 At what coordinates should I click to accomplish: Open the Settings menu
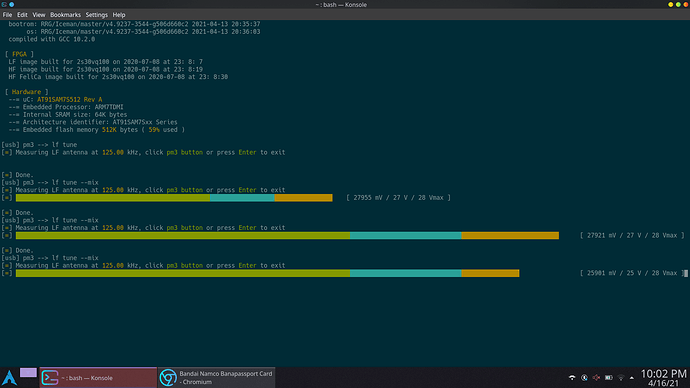point(96,15)
